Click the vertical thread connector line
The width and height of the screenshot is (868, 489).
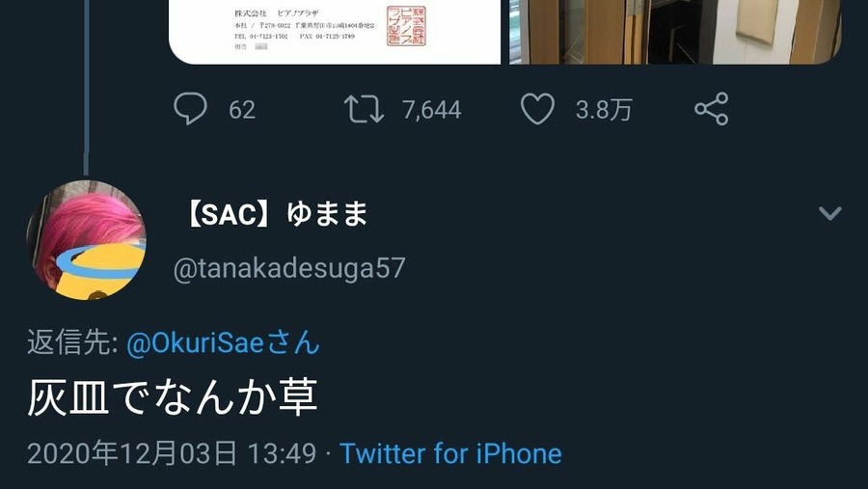coord(86,88)
